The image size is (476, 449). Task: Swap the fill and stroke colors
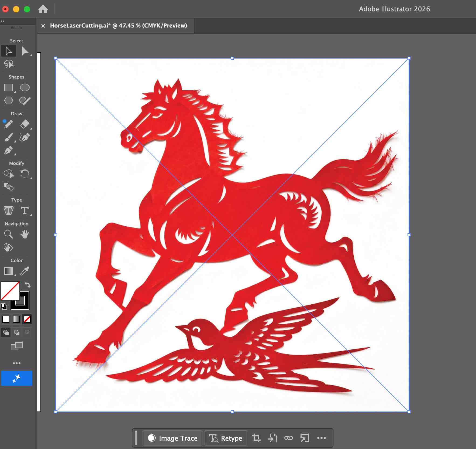point(28,285)
